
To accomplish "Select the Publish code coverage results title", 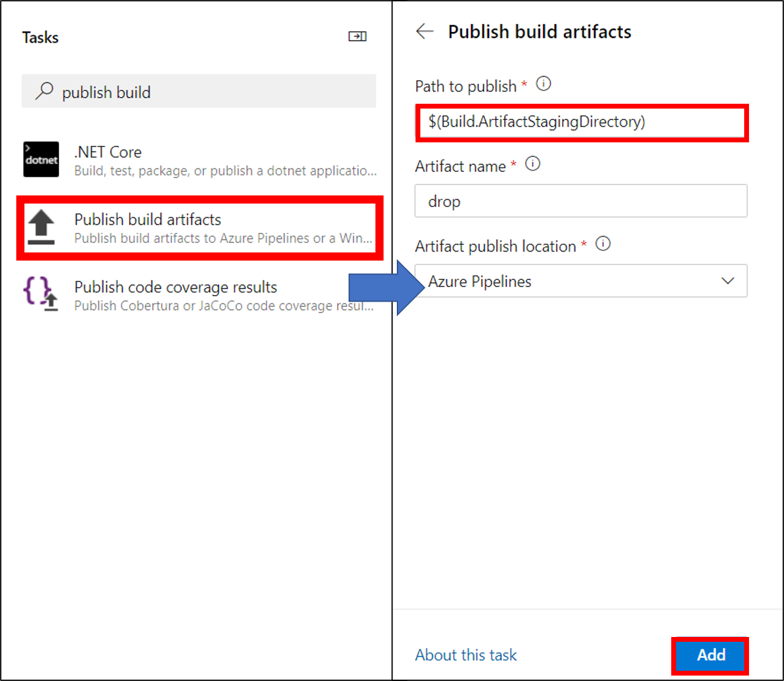I will pyautogui.click(x=175, y=287).
